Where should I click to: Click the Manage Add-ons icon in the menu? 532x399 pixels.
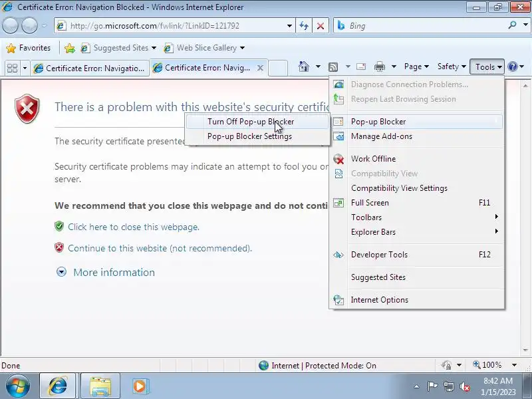tap(338, 136)
